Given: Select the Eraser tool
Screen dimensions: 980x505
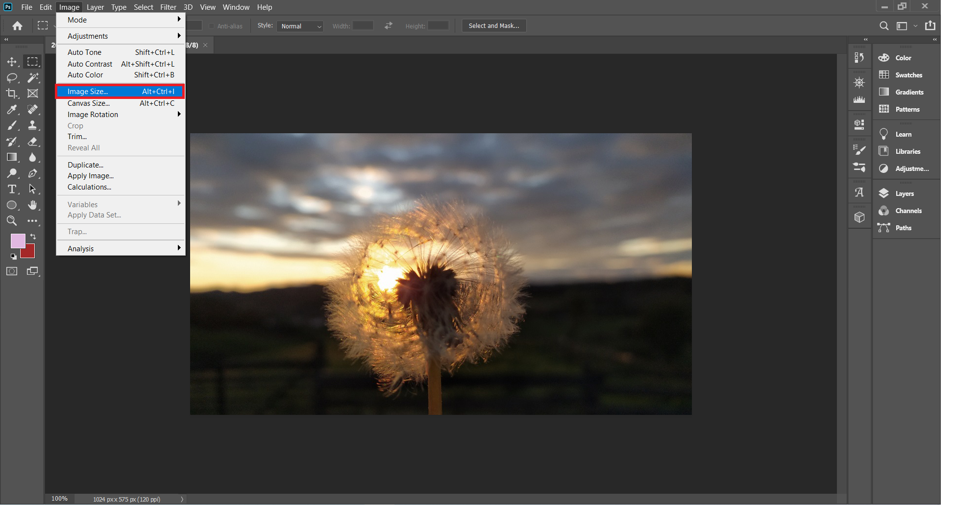Looking at the screenshot, I should pos(32,142).
